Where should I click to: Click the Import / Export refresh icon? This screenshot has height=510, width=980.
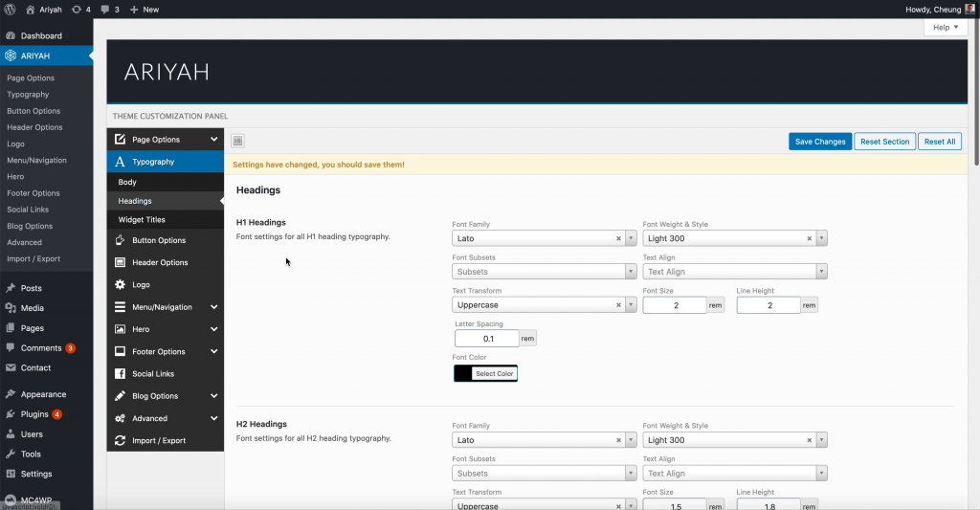click(120, 440)
